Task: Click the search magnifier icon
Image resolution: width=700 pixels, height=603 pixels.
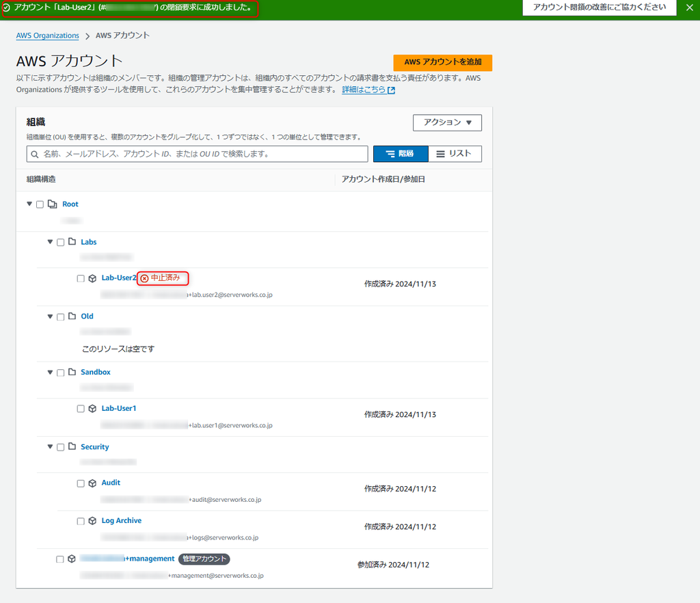Action: click(x=35, y=155)
